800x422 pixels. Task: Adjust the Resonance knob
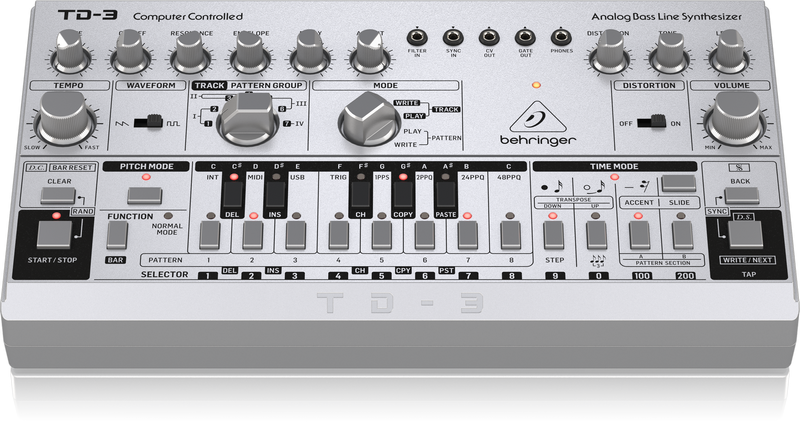click(x=192, y=52)
